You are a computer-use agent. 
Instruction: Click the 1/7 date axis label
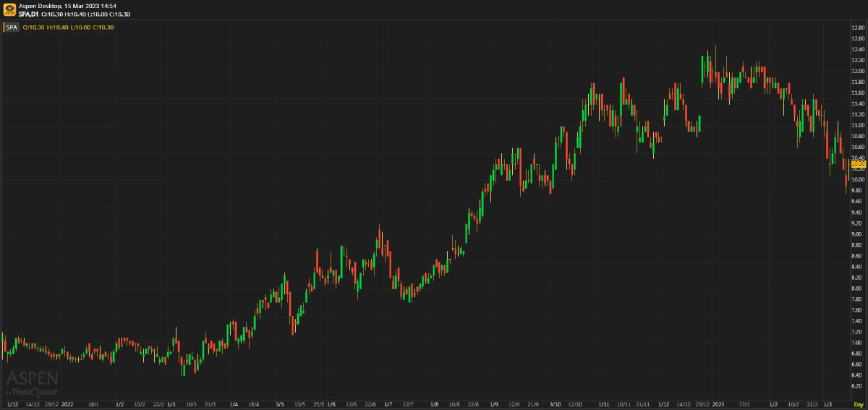pyautogui.click(x=388, y=404)
